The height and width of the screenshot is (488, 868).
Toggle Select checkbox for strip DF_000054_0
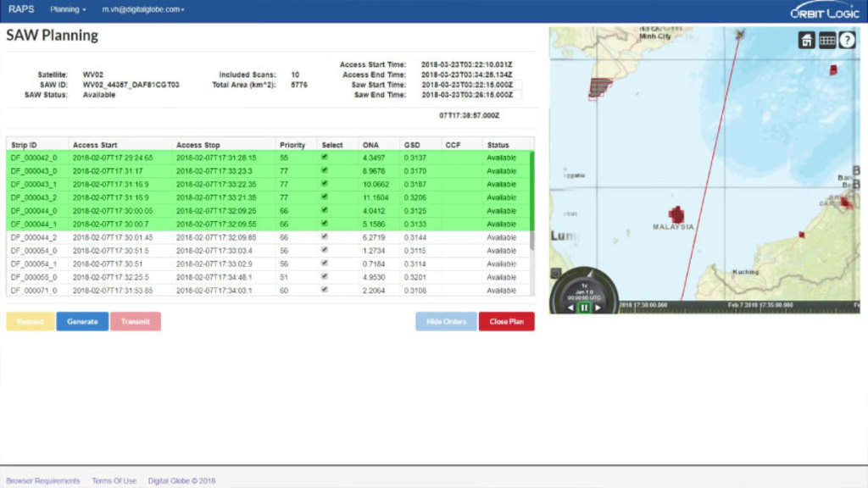pyautogui.click(x=325, y=250)
